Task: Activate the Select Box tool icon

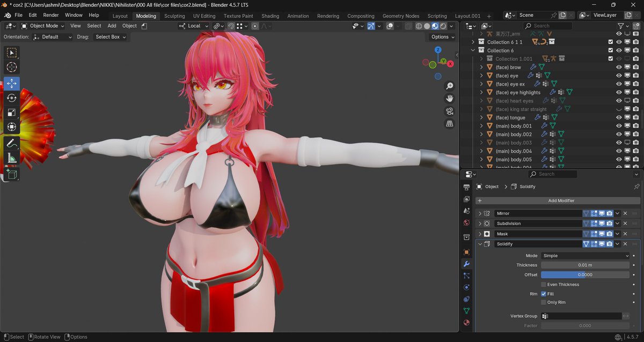Action: (12, 53)
